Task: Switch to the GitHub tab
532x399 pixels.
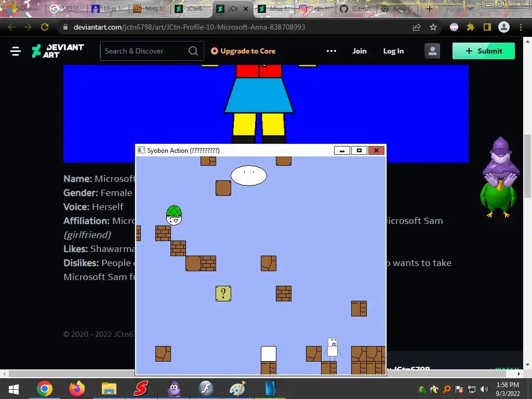Action: (x=356, y=9)
